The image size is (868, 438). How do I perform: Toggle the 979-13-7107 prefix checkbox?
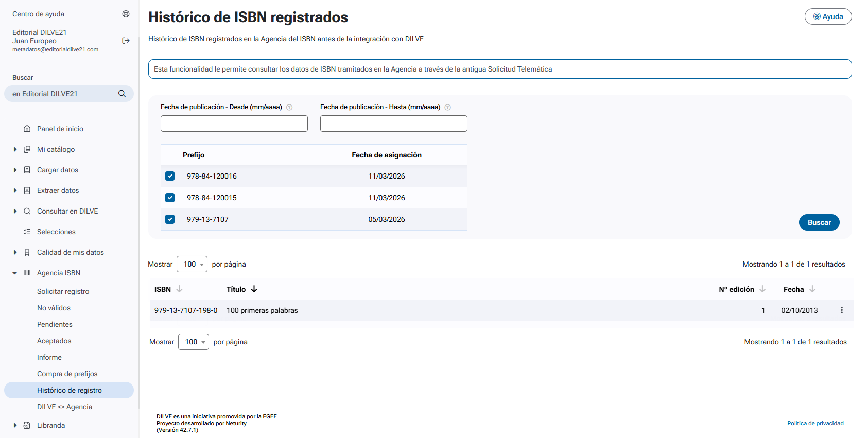coord(170,219)
